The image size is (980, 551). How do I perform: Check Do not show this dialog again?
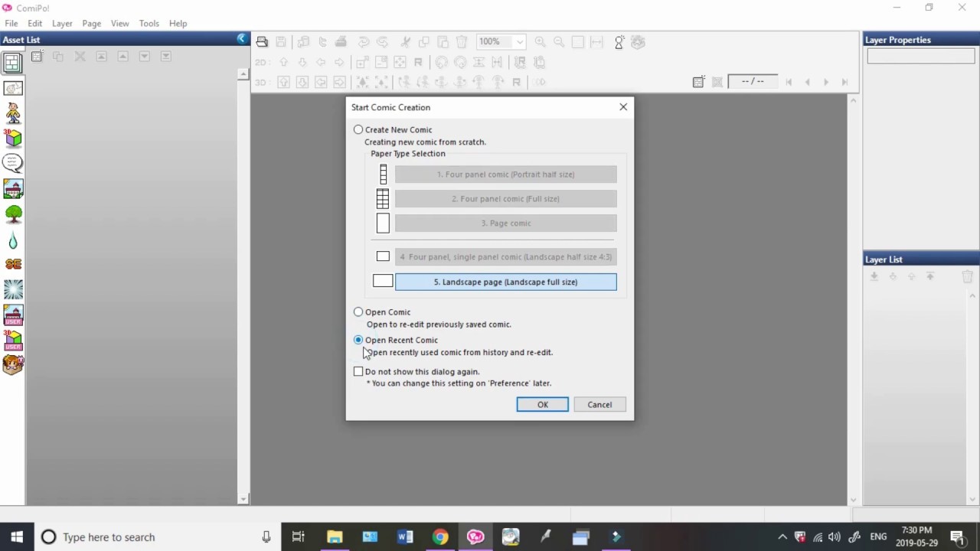pyautogui.click(x=358, y=371)
